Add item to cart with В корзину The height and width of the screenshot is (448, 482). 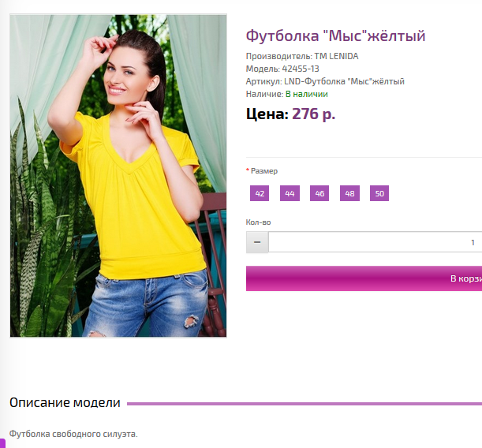point(364,278)
